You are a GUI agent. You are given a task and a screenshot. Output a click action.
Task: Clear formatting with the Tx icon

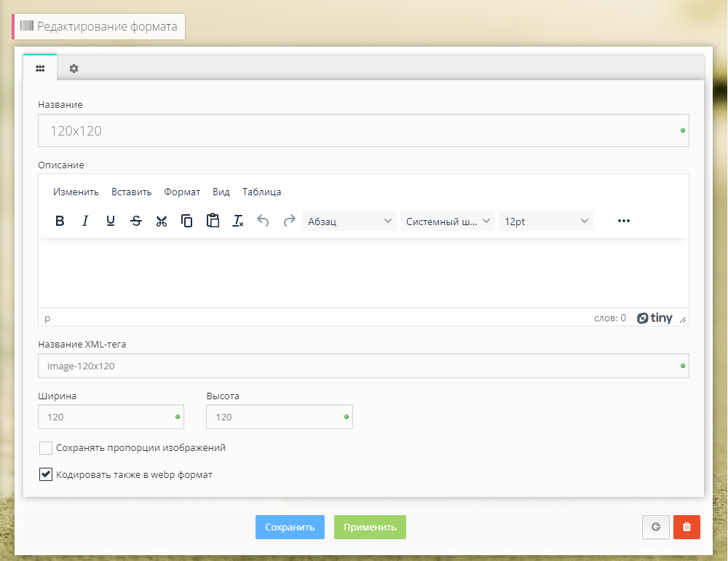click(x=238, y=221)
